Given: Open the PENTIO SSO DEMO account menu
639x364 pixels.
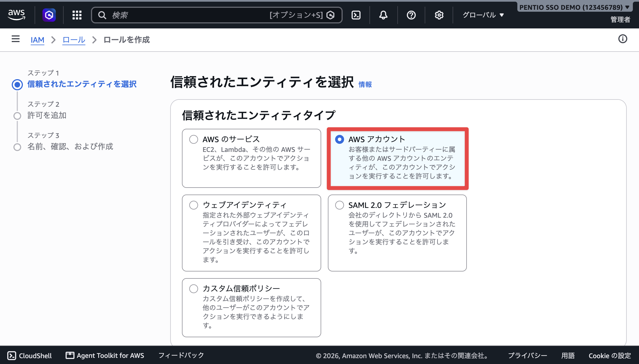Looking at the screenshot, I should tap(574, 7).
